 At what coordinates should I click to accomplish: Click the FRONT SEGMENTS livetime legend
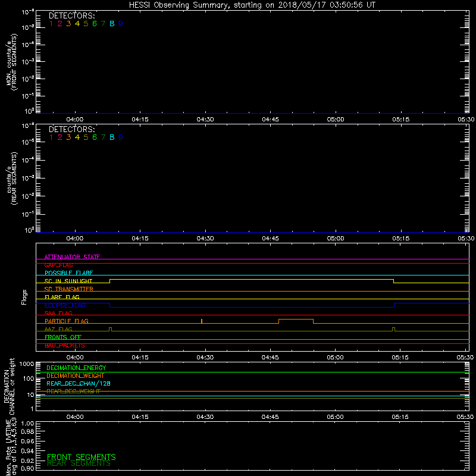tap(82, 457)
